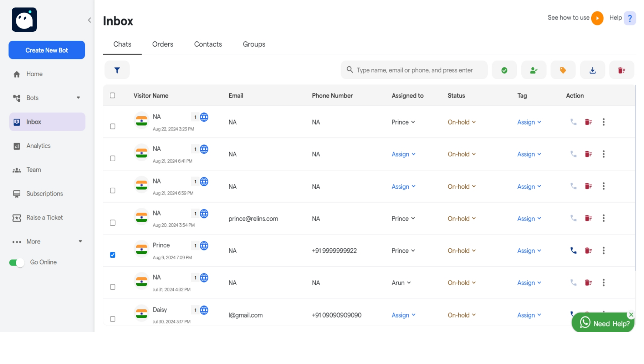This screenshot has height=364, width=644.
Task: Click the bulk assign agent icon
Action: [533, 70]
